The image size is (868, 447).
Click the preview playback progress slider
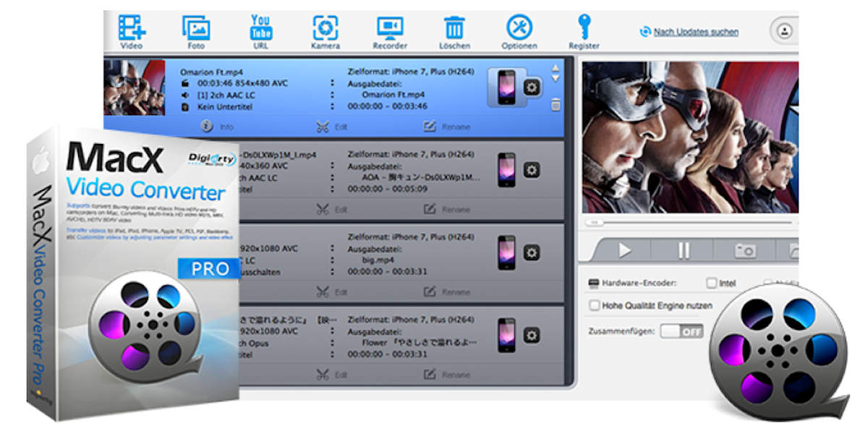[691, 223]
